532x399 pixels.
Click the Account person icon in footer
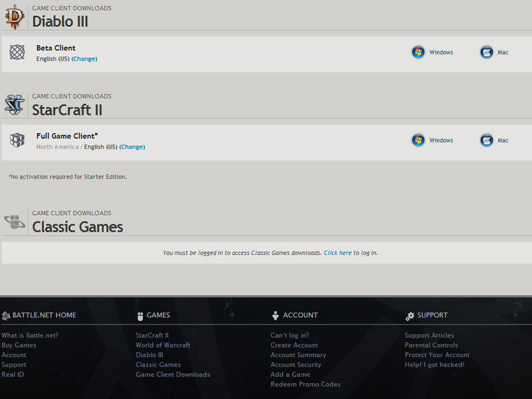pos(275,315)
